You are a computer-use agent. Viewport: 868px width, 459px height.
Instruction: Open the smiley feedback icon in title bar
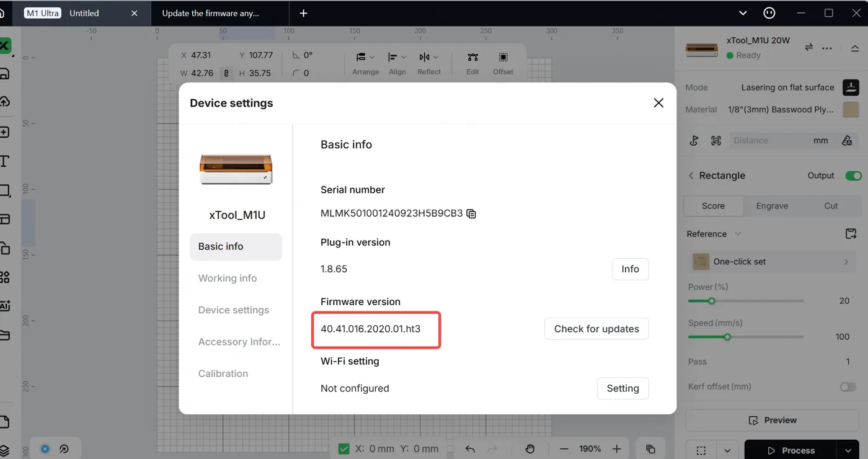point(769,13)
